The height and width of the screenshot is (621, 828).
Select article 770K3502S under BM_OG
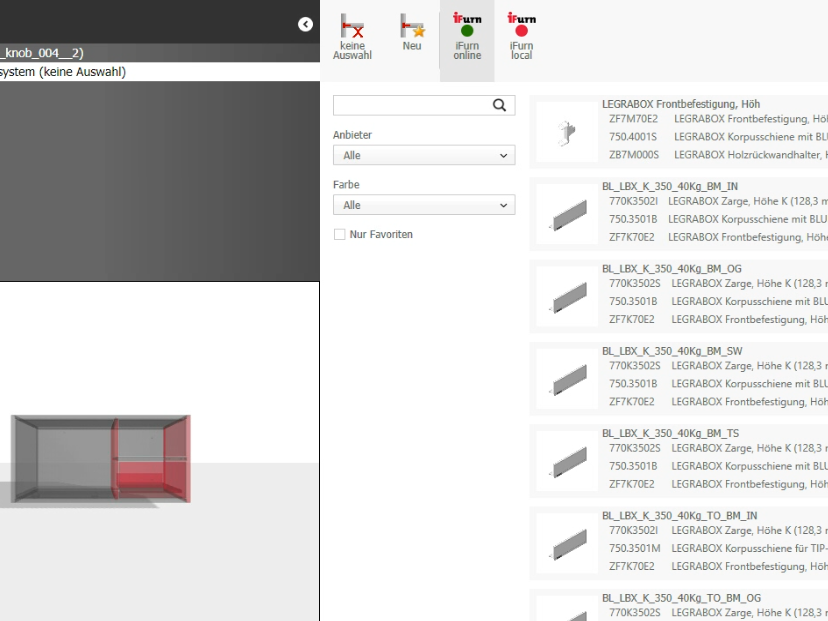[634, 284]
